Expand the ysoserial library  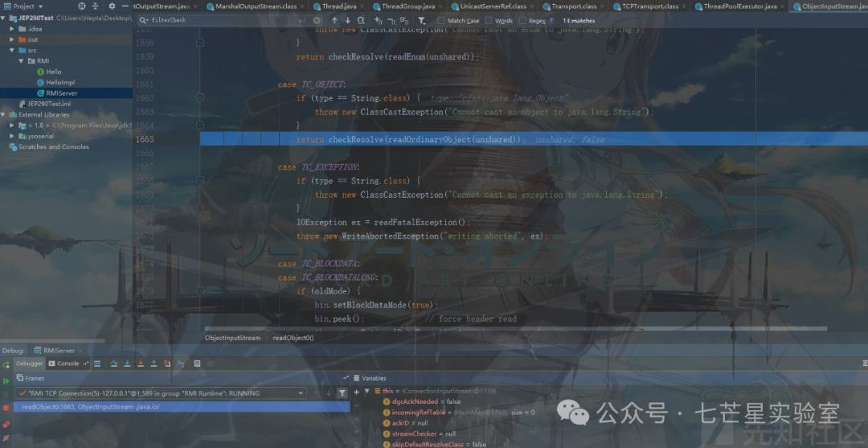coord(12,136)
